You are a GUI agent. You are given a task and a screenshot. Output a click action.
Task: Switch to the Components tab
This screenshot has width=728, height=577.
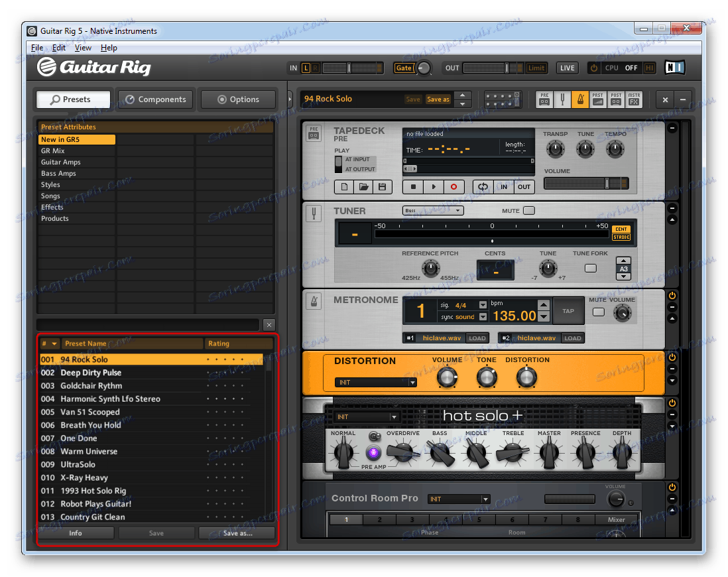156,99
